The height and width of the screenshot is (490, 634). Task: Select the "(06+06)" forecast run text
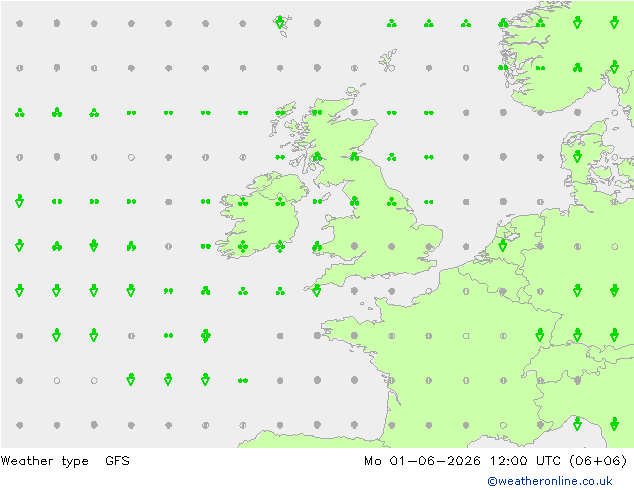coord(598,461)
